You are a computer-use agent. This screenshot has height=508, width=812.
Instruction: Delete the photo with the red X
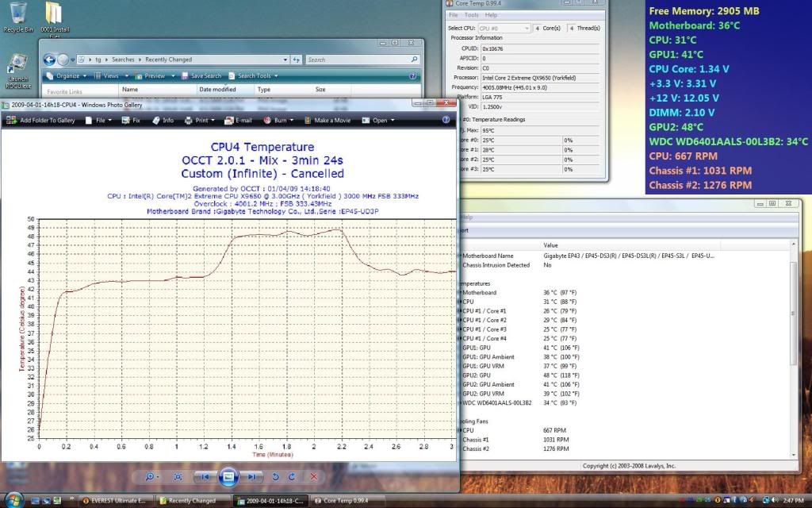click(313, 477)
